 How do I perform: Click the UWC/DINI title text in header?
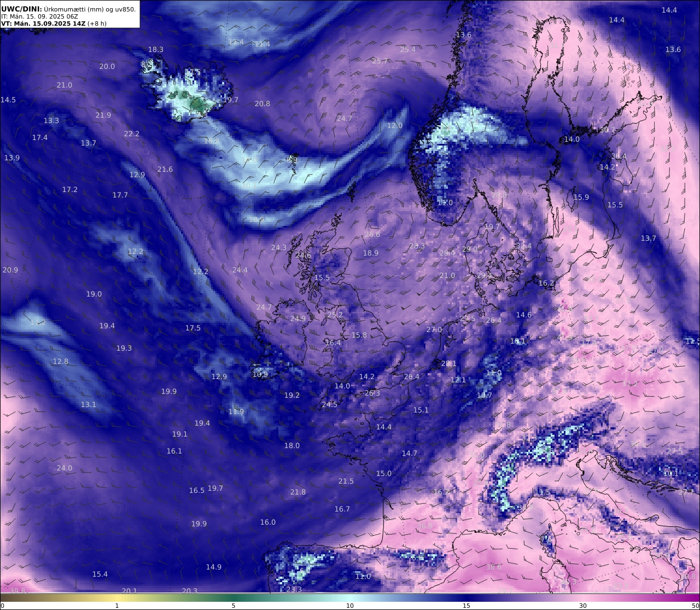(x=21, y=9)
